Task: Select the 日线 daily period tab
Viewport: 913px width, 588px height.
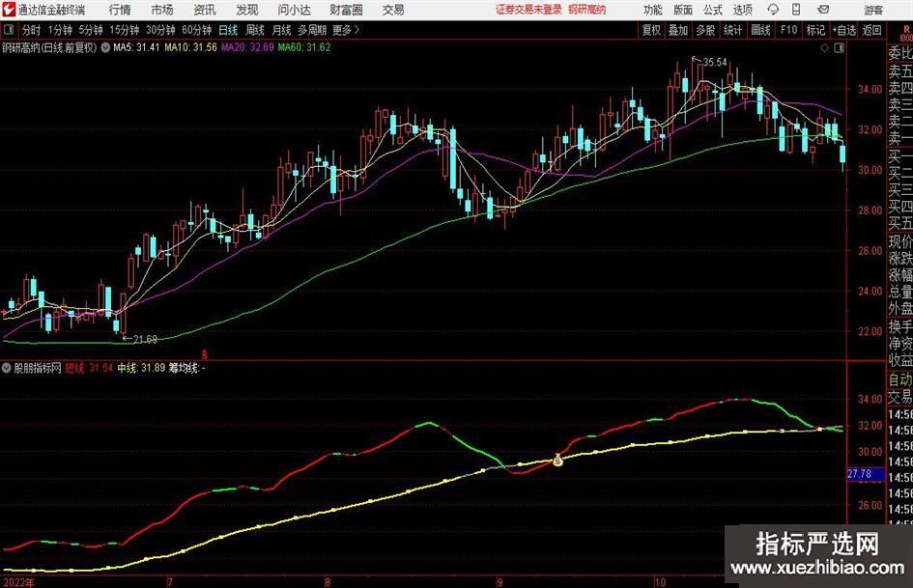Action: click(228, 30)
